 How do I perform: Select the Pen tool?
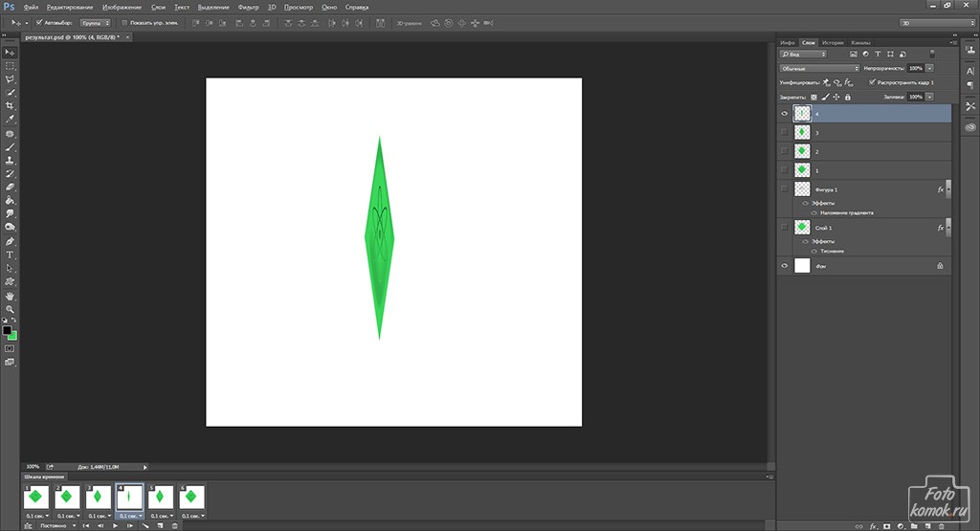click(10, 242)
